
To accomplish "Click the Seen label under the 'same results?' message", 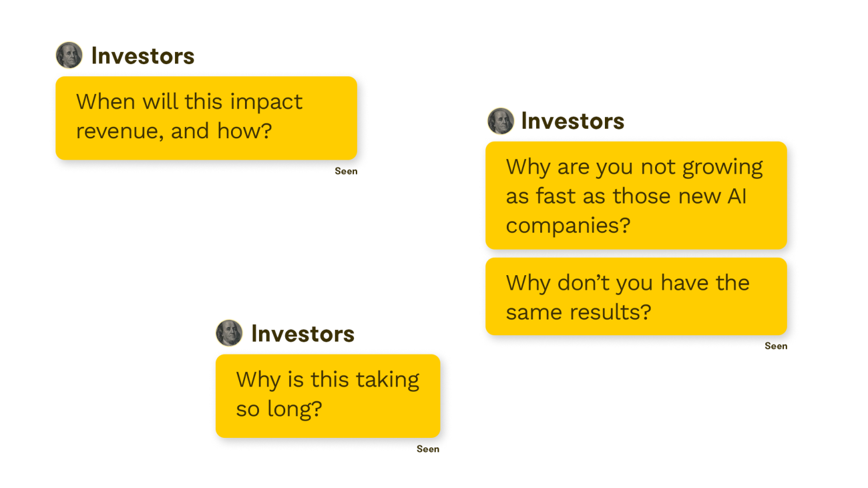I will [776, 346].
